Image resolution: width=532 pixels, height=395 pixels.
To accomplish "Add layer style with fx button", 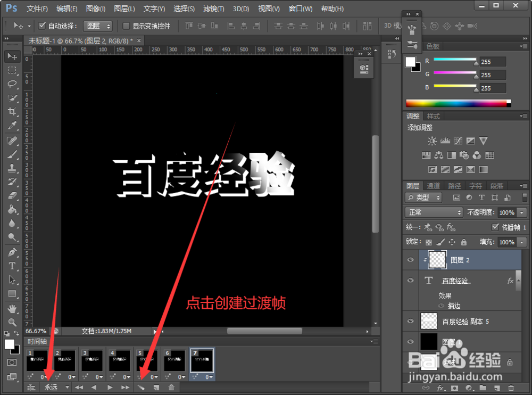I will [440, 388].
